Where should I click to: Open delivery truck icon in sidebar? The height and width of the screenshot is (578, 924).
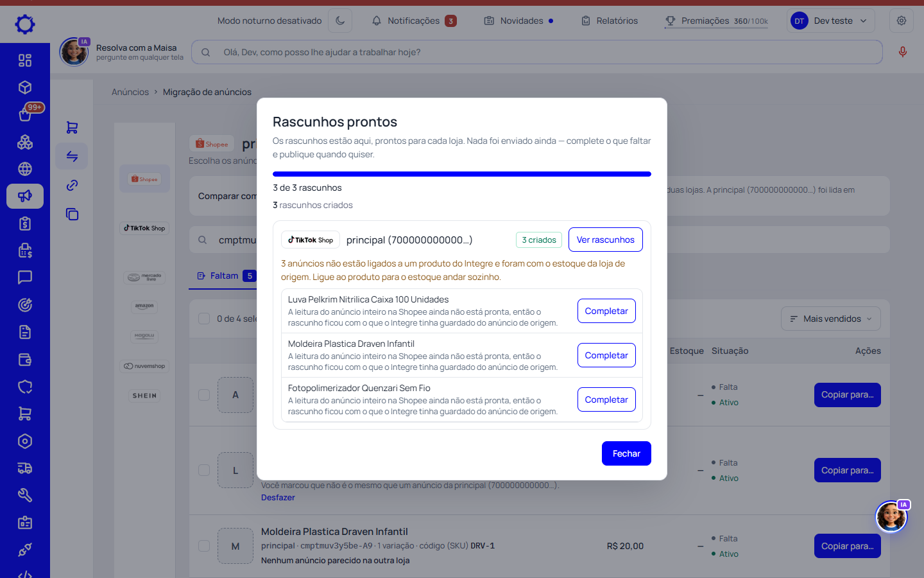coord(25,468)
